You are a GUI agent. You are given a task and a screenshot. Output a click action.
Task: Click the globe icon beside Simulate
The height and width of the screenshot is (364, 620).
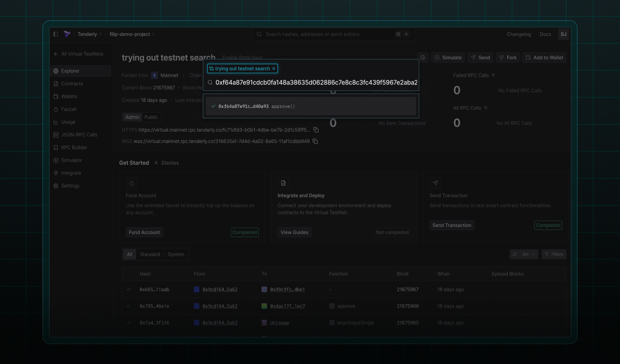point(423,57)
